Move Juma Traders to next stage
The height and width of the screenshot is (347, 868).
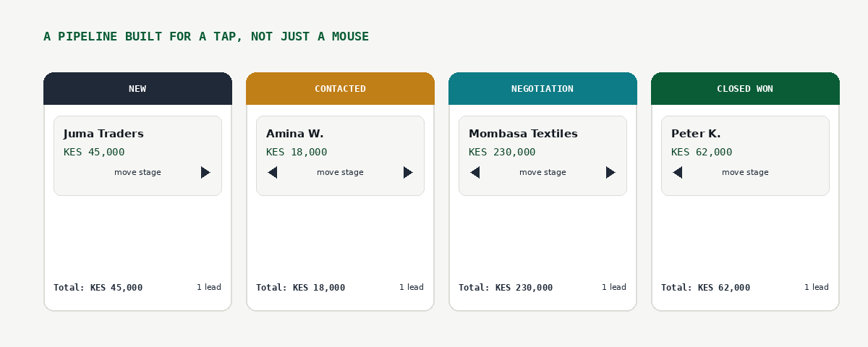(205, 172)
